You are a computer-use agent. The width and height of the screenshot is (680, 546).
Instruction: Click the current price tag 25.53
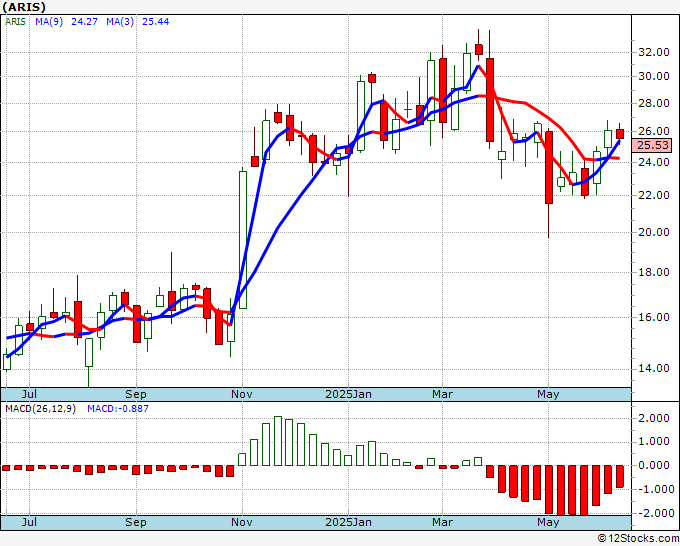point(652,145)
